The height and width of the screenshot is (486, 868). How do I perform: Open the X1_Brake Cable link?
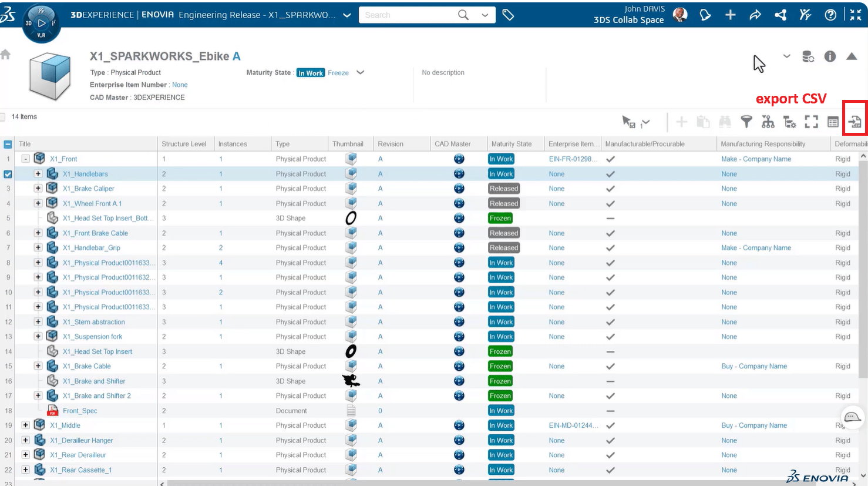point(86,366)
